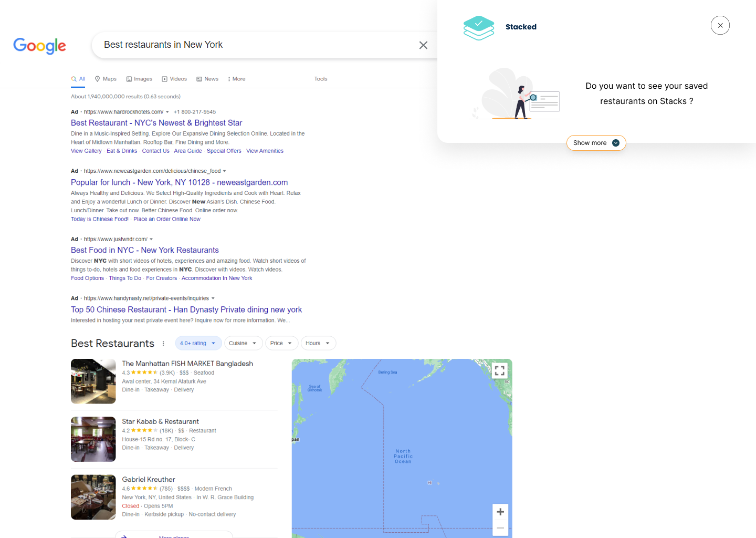
Task: Click the For Creators sitelink
Action: click(x=162, y=278)
